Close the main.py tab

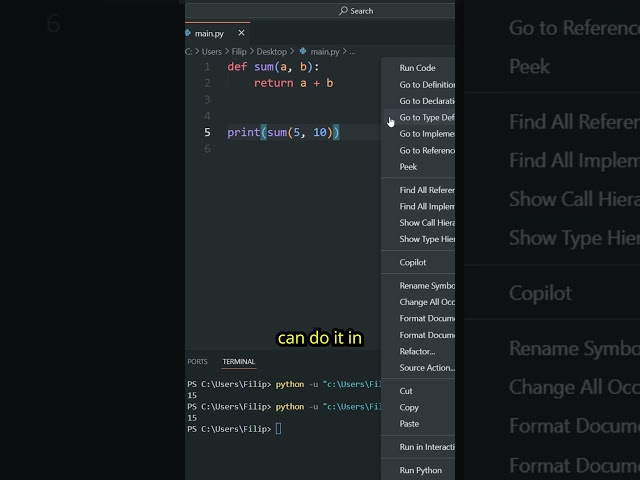click(241, 33)
